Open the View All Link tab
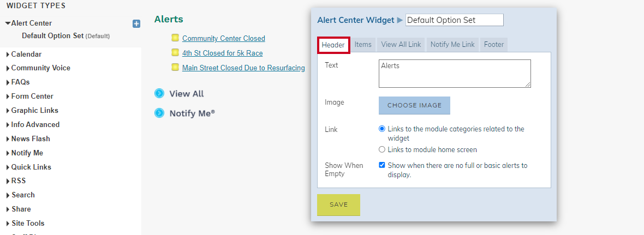644x235 pixels. [x=401, y=45]
